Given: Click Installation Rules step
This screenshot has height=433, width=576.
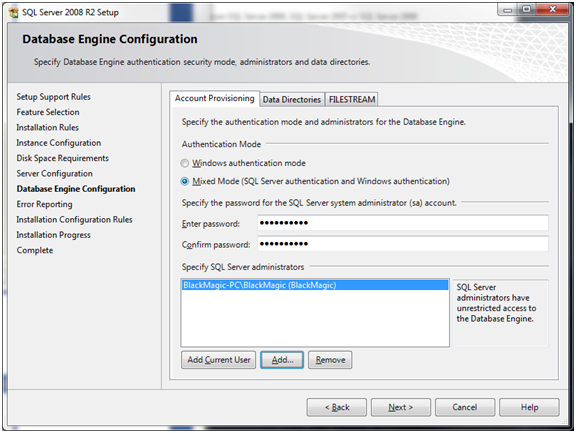Looking at the screenshot, I should point(47,127).
